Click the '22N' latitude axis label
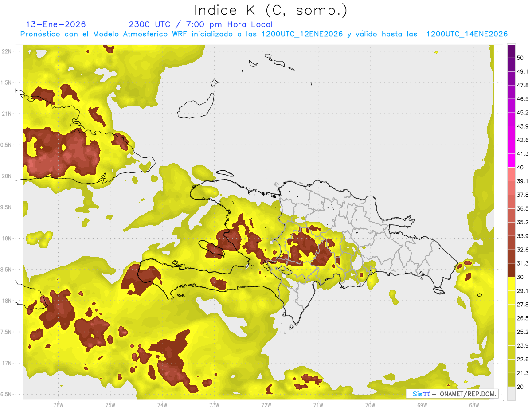Image resolution: width=532 pixels, height=411 pixels. pos(7,51)
